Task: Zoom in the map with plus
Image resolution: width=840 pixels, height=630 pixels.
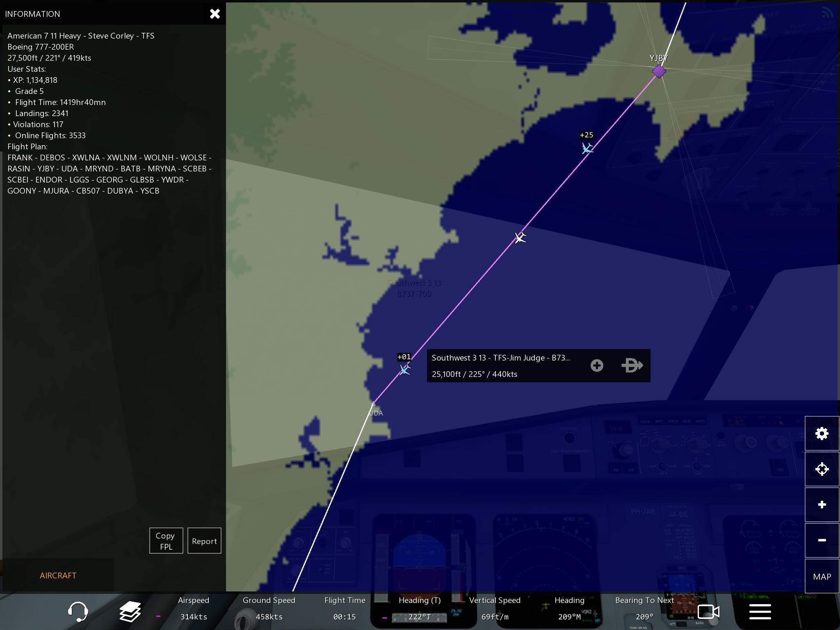Action: [x=822, y=505]
